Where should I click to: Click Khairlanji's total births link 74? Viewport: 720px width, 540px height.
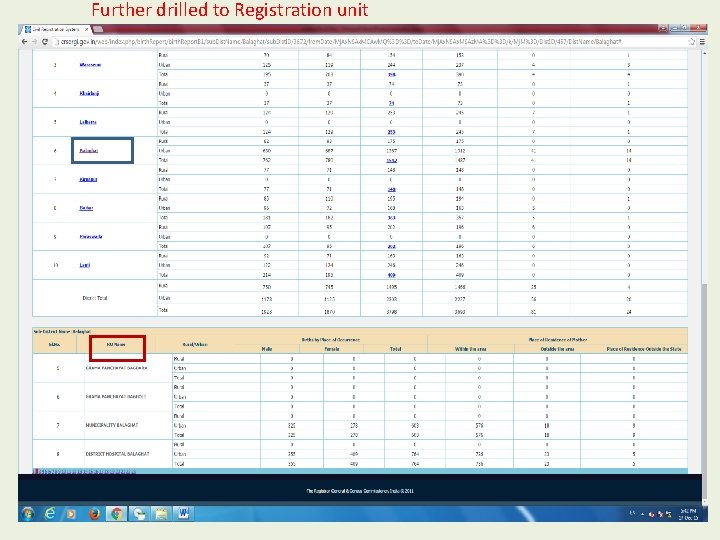(391, 103)
